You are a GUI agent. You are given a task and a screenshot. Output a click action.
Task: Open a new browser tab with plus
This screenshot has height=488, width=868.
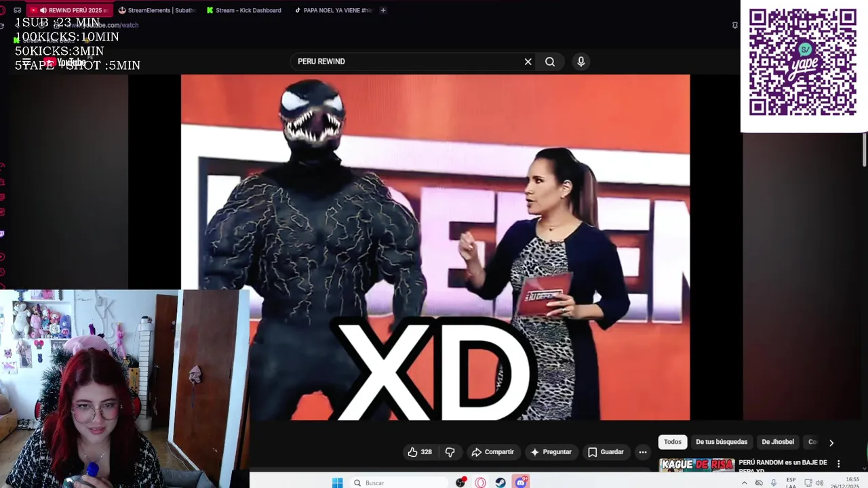click(x=383, y=10)
